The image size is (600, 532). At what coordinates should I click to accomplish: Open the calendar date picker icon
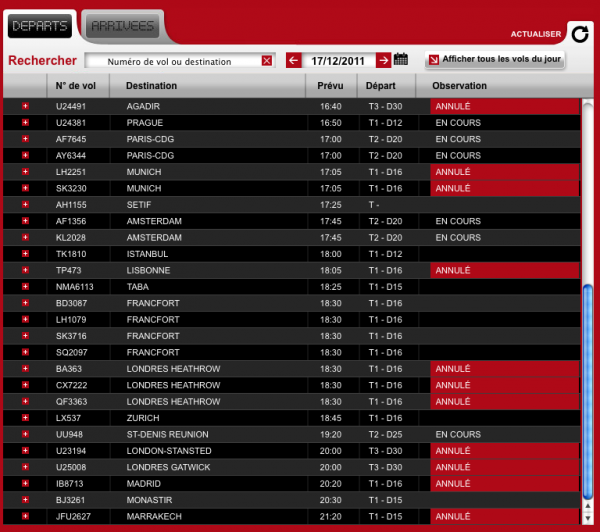click(x=401, y=60)
